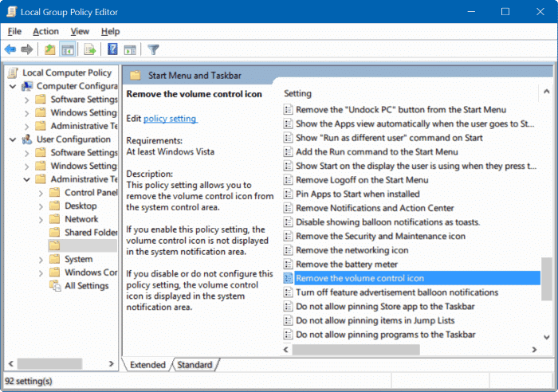Select All Settings in the tree
Image resolution: width=558 pixels, height=392 pixels.
click(x=86, y=286)
